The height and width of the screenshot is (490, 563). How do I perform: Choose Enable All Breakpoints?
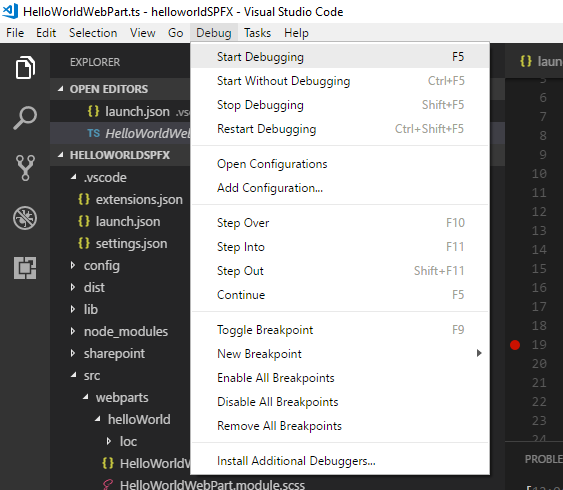[340, 378]
